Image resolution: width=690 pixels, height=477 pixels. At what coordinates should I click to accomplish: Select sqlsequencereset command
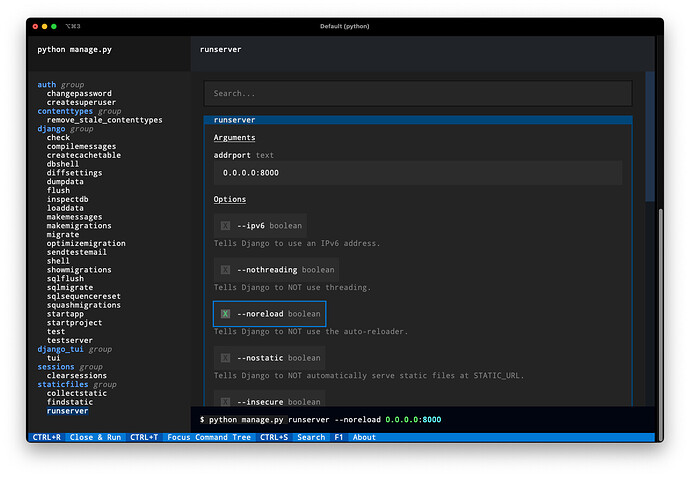click(x=84, y=296)
